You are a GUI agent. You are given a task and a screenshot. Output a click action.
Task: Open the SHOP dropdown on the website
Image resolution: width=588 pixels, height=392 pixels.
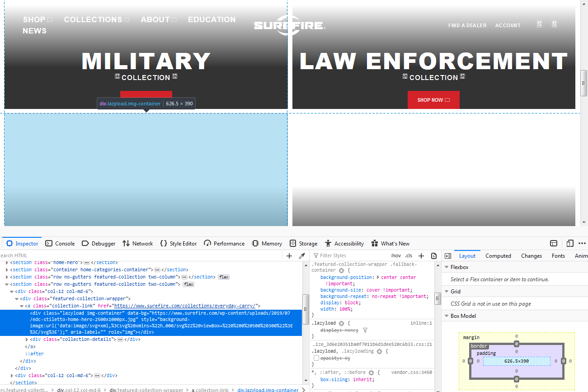[38, 19]
